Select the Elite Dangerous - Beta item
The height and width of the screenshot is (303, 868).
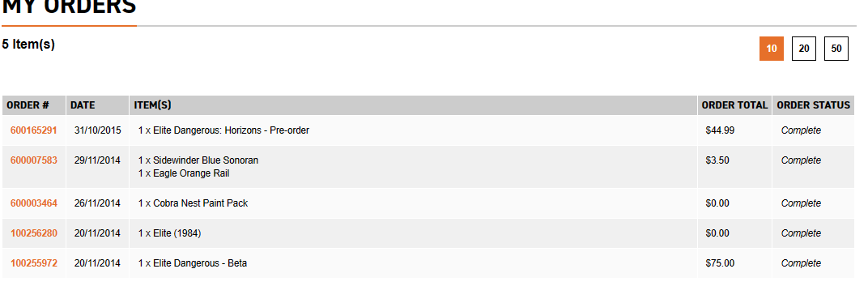(x=193, y=263)
